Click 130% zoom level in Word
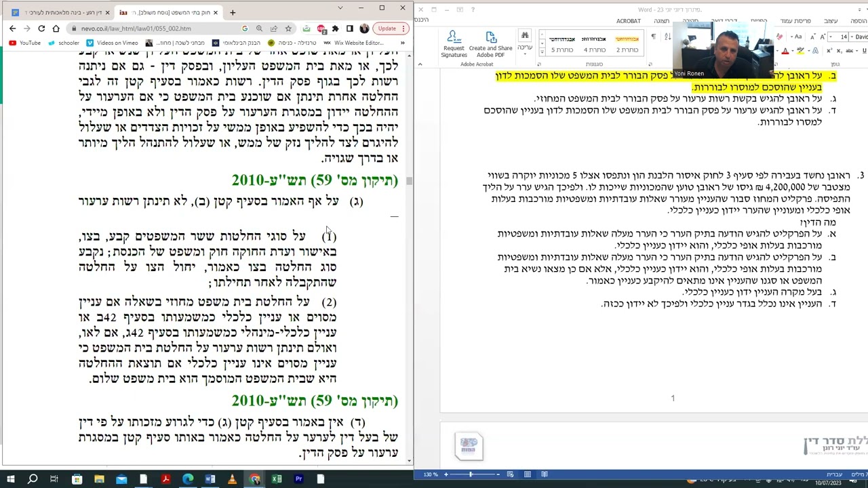 click(x=431, y=474)
